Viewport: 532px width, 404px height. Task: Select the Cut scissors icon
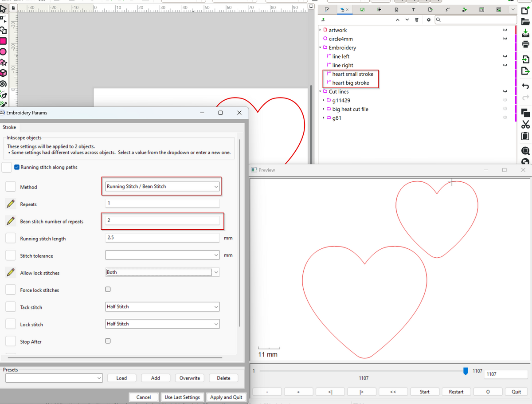coord(526,124)
